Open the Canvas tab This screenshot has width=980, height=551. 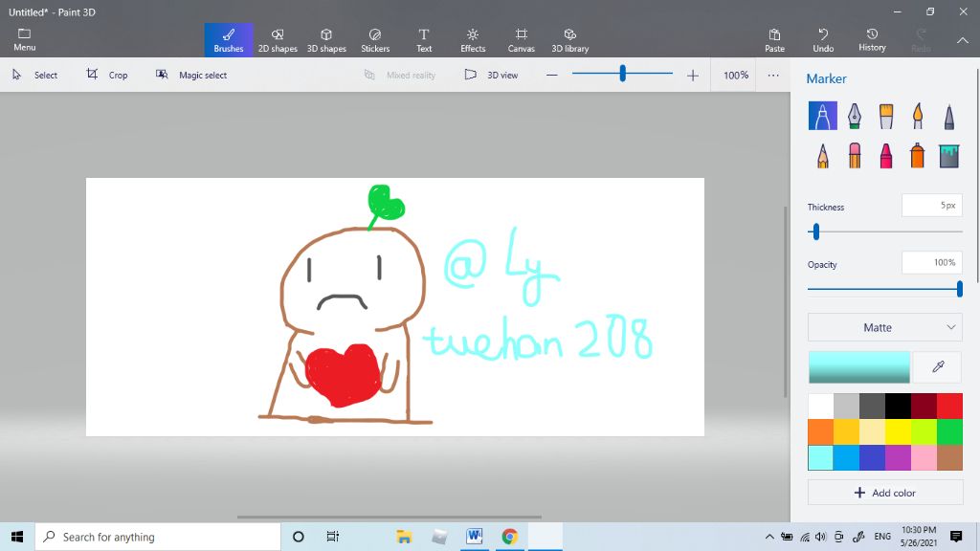coord(522,40)
